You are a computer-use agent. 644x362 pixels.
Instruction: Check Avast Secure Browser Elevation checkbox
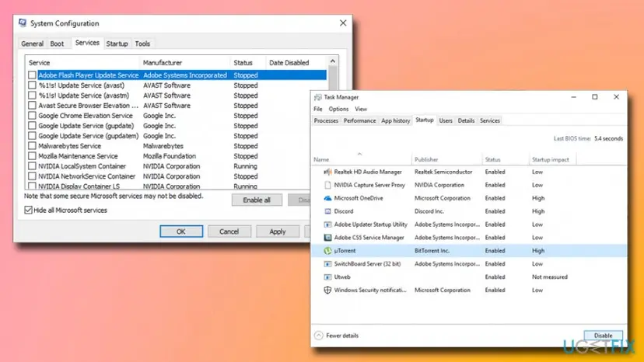(x=32, y=106)
